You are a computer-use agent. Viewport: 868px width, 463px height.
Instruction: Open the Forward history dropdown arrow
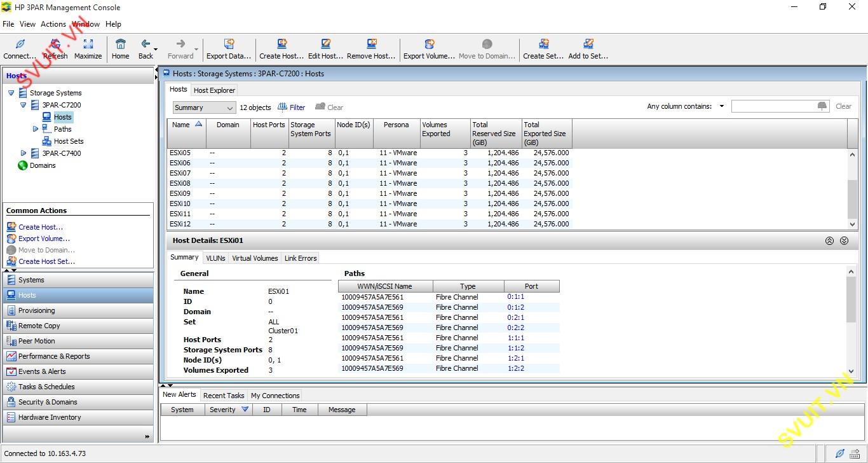196,50
